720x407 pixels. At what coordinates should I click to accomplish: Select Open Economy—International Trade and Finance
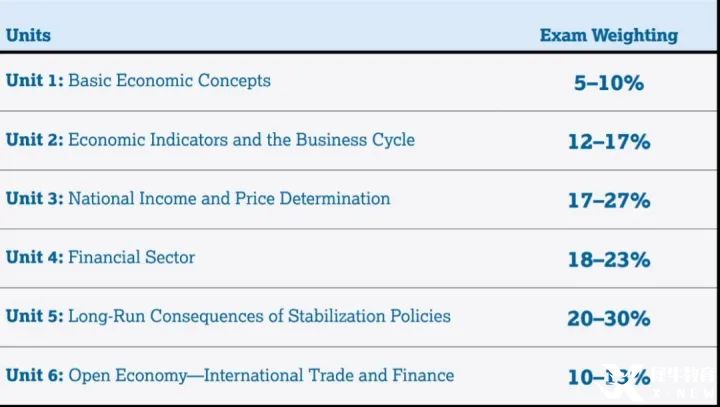[x=261, y=375]
